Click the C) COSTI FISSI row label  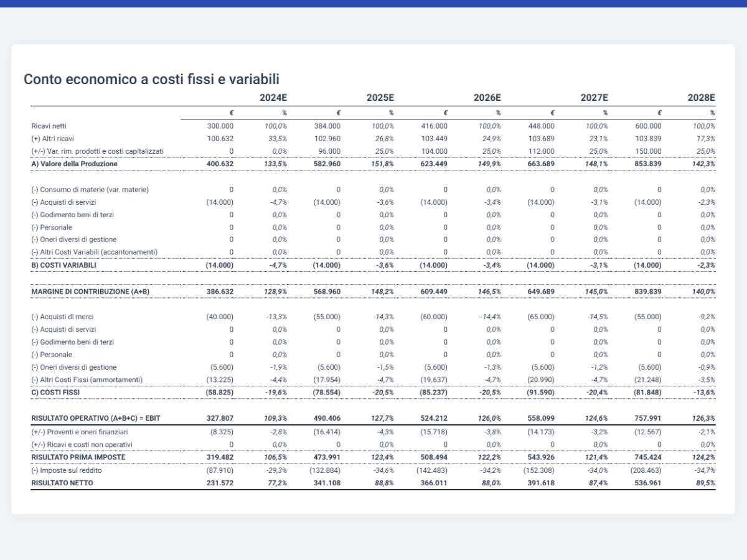click(x=55, y=393)
